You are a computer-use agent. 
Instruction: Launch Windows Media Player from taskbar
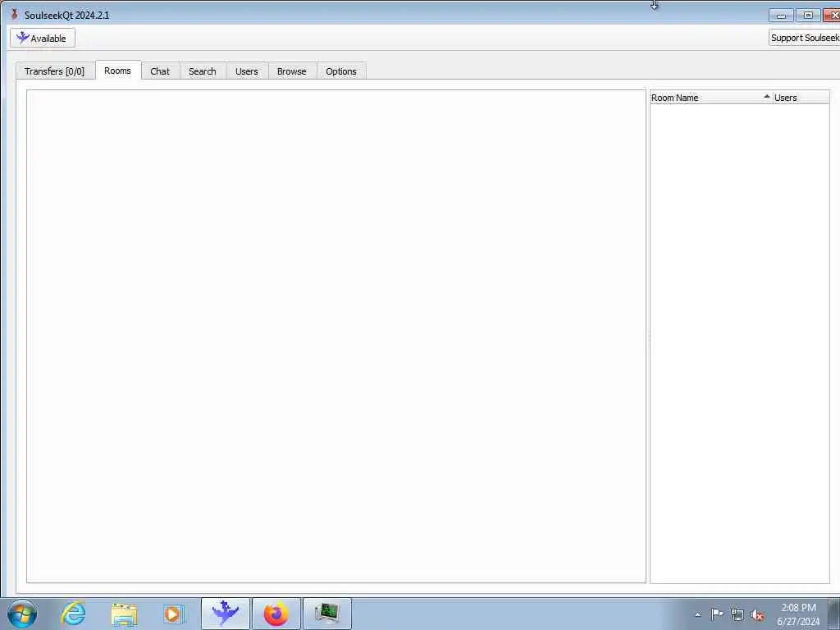click(174, 614)
